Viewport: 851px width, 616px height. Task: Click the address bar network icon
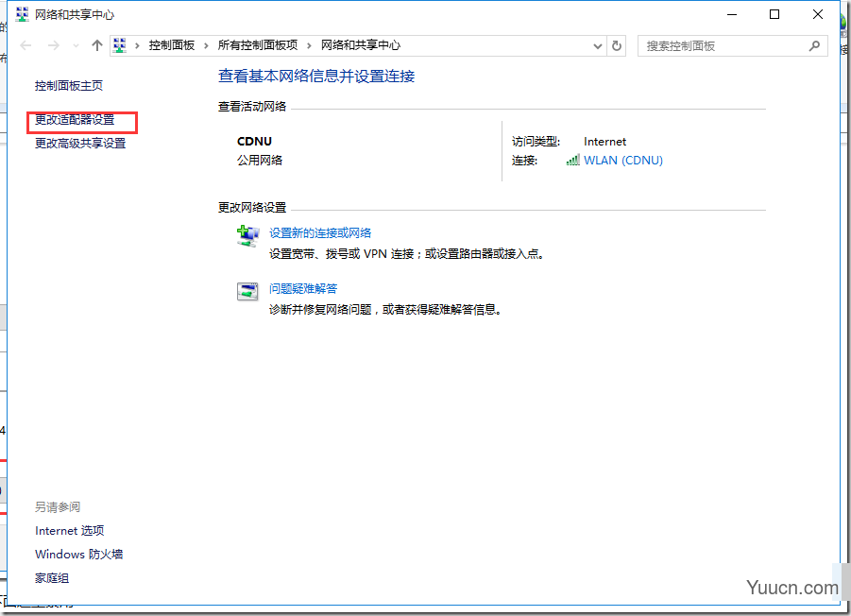pyautogui.click(x=120, y=45)
